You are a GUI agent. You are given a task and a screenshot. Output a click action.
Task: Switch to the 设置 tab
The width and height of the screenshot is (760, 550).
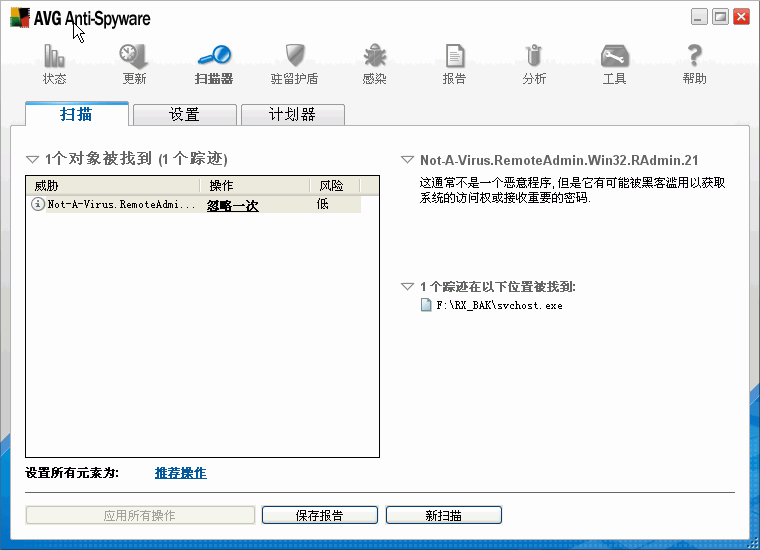(185, 115)
